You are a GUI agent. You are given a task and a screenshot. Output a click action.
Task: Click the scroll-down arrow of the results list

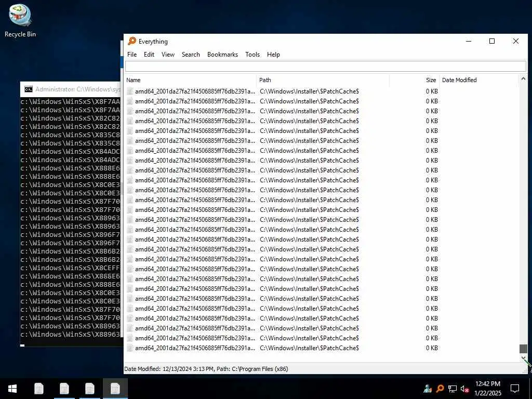coord(523,357)
